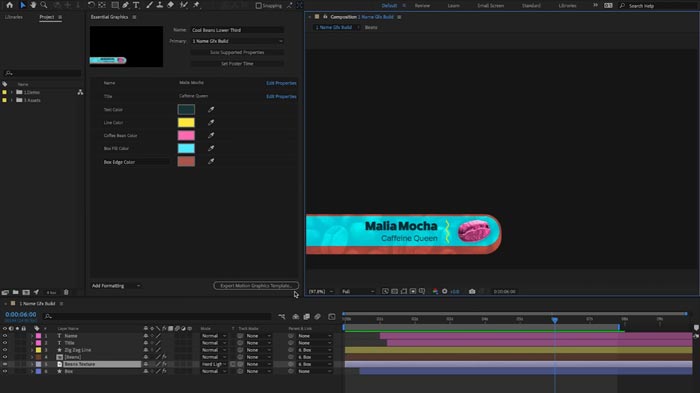The height and width of the screenshot is (393, 700).
Task: Hide the Name layer with eye icon
Action: tap(5, 336)
